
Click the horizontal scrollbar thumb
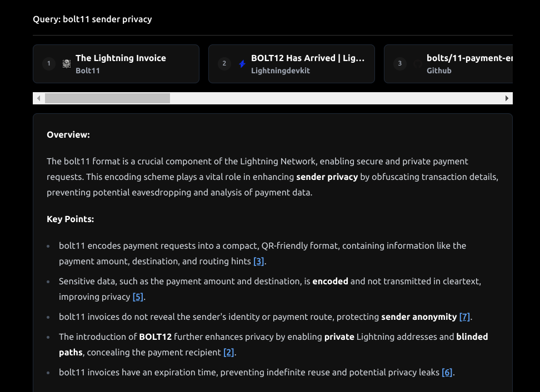tap(107, 98)
